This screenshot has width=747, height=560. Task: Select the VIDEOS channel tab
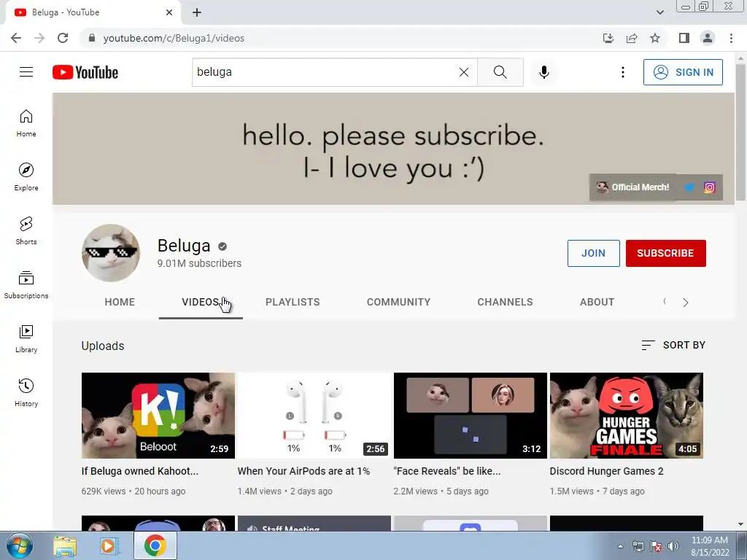pyautogui.click(x=201, y=302)
